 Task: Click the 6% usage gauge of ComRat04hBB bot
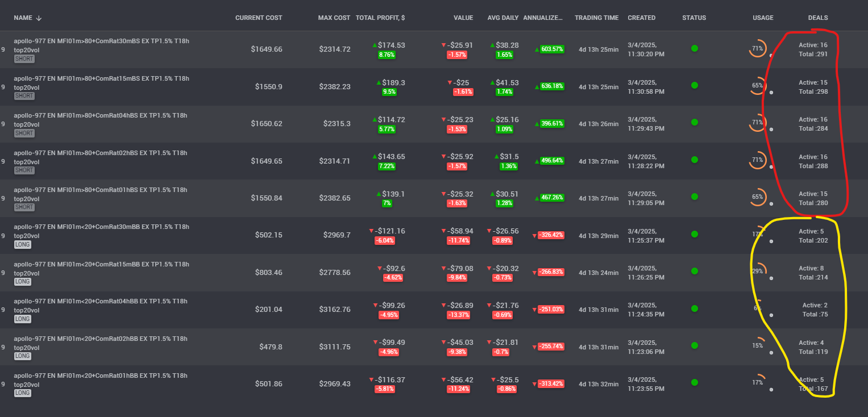coord(758,308)
